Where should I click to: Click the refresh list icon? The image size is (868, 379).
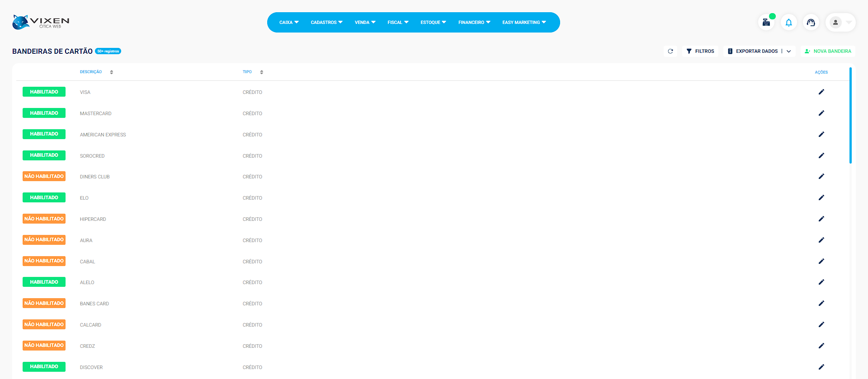(670, 51)
